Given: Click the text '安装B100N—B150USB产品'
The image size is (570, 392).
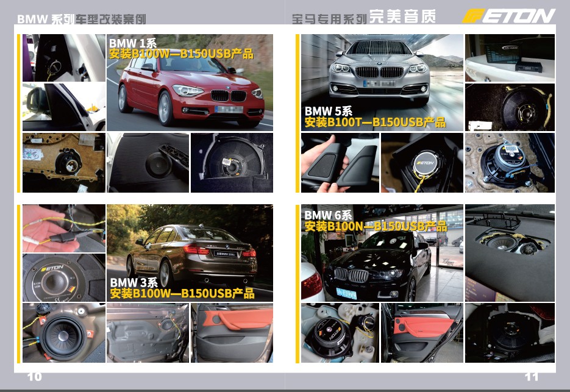Looking at the screenshot, I should click(x=376, y=226).
